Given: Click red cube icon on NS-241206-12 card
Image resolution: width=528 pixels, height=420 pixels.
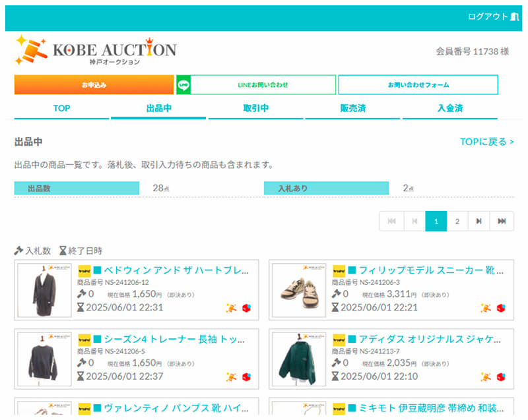Looking at the screenshot, I should click(x=246, y=308).
